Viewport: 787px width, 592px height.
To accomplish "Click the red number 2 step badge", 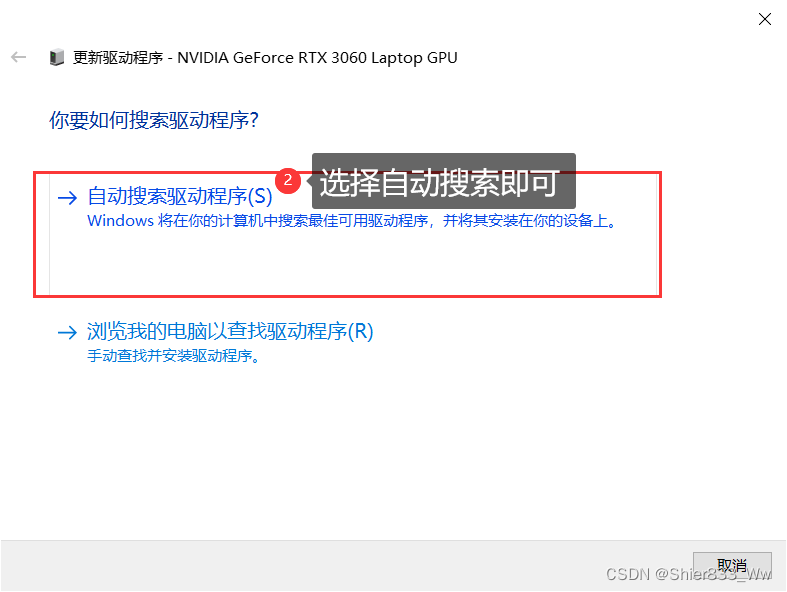I will tap(288, 180).
